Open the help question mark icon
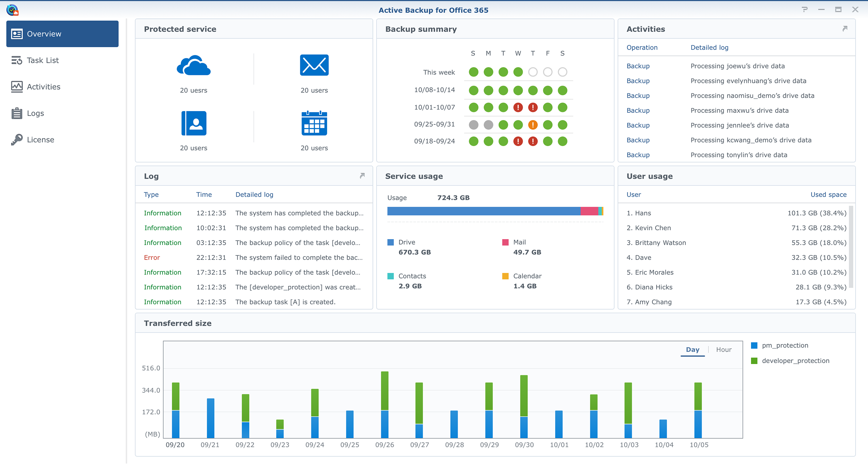This screenshot has height=464, width=868. 804,10
